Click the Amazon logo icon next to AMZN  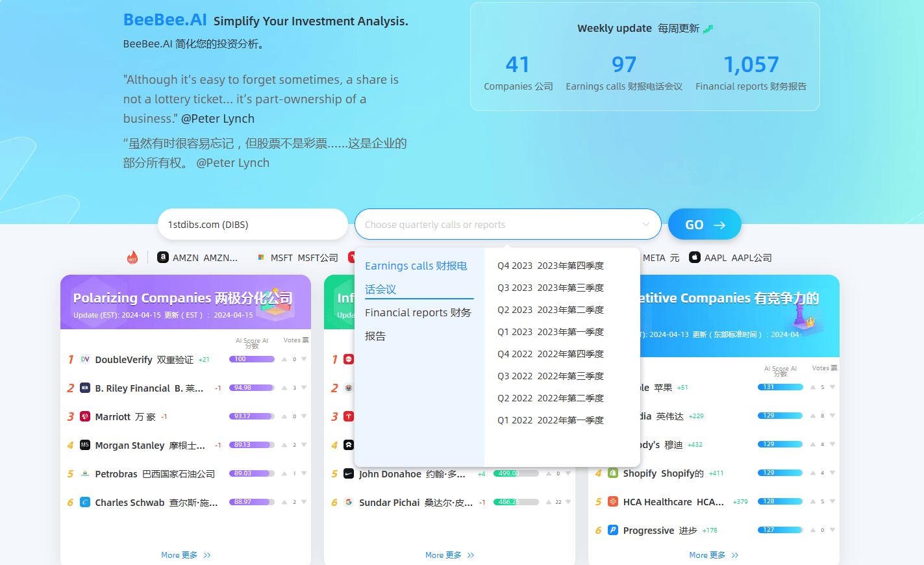click(163, 257)
